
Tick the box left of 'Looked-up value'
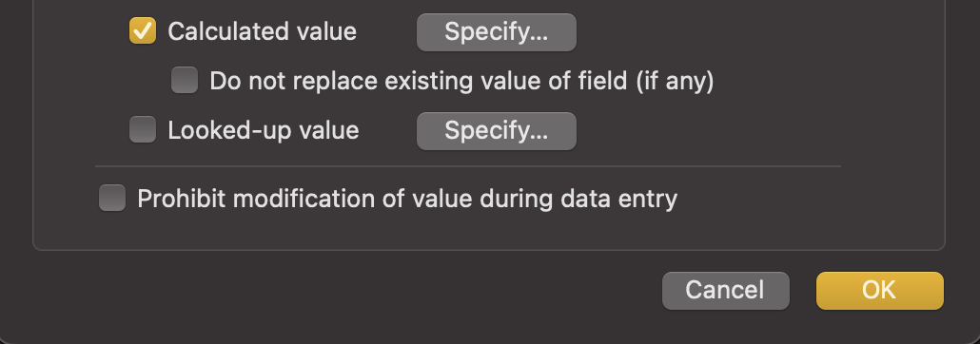click(x=143, y=130)
